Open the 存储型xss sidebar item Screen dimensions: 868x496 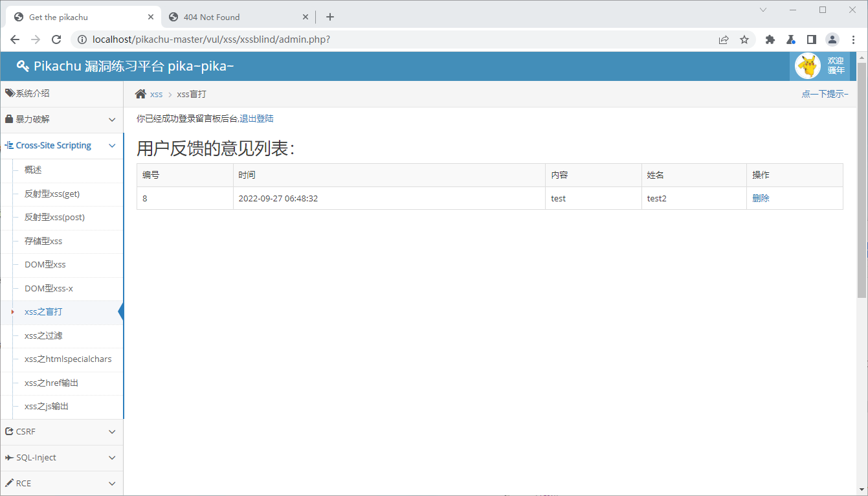pos(43,241)
